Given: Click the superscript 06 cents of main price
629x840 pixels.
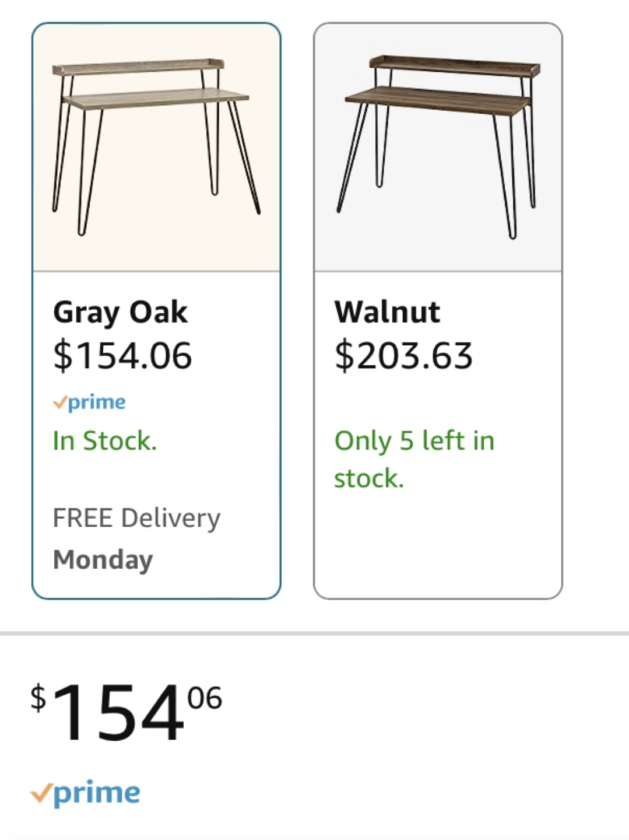Looking at the screenshot, I should click(205, 698).
